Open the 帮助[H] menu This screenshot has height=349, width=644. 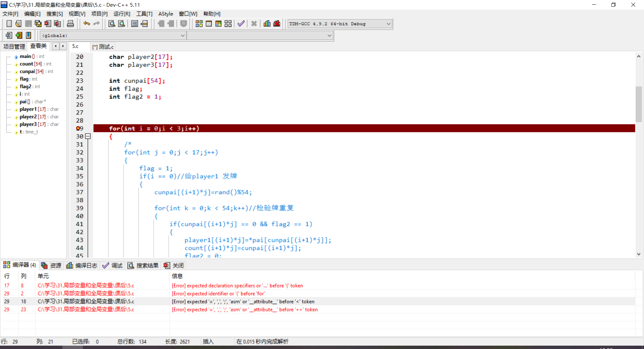pyautogui.click(x=212, y=14)
